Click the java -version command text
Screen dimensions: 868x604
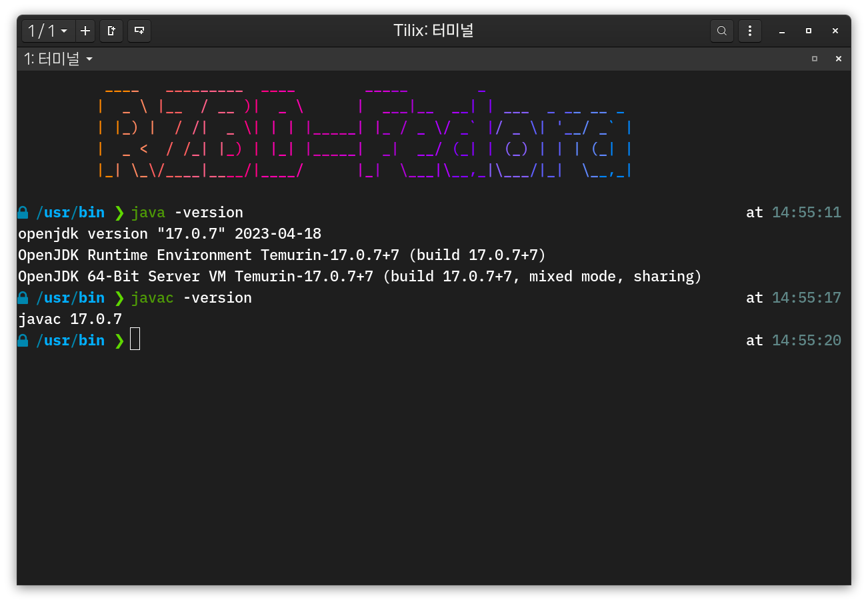tap(187, 212)
